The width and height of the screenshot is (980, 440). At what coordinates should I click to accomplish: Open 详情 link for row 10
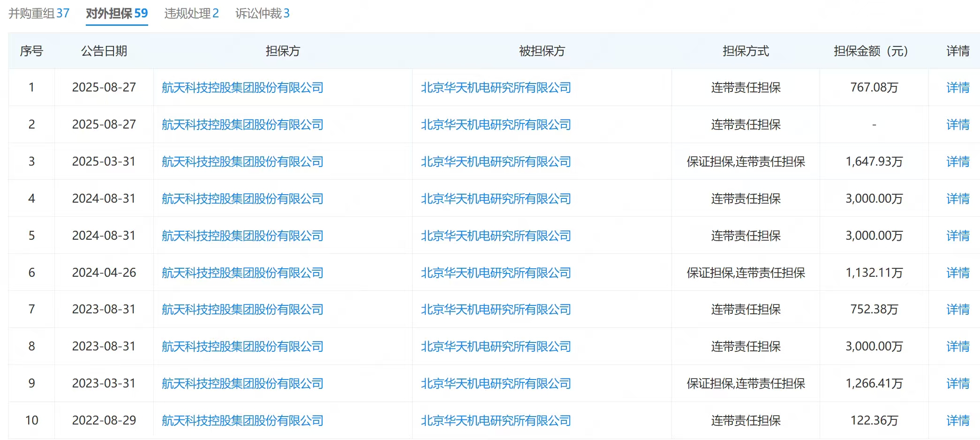957,421
